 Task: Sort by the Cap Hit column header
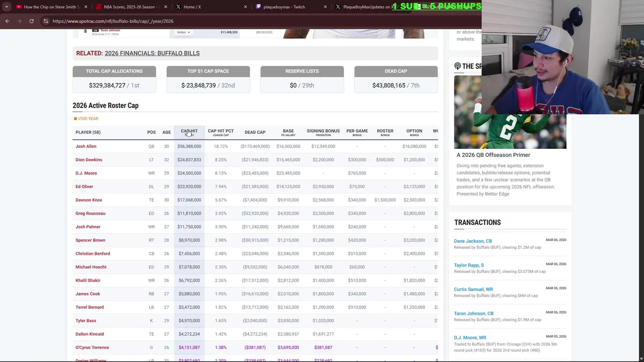click(x=189, y=132)
